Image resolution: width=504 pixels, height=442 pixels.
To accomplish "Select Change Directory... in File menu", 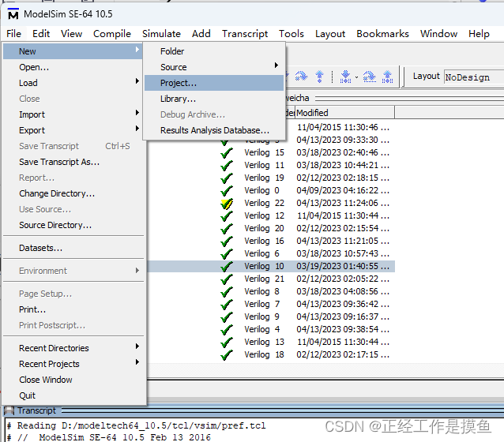I will pyautogui.click(x=73, y=193).
